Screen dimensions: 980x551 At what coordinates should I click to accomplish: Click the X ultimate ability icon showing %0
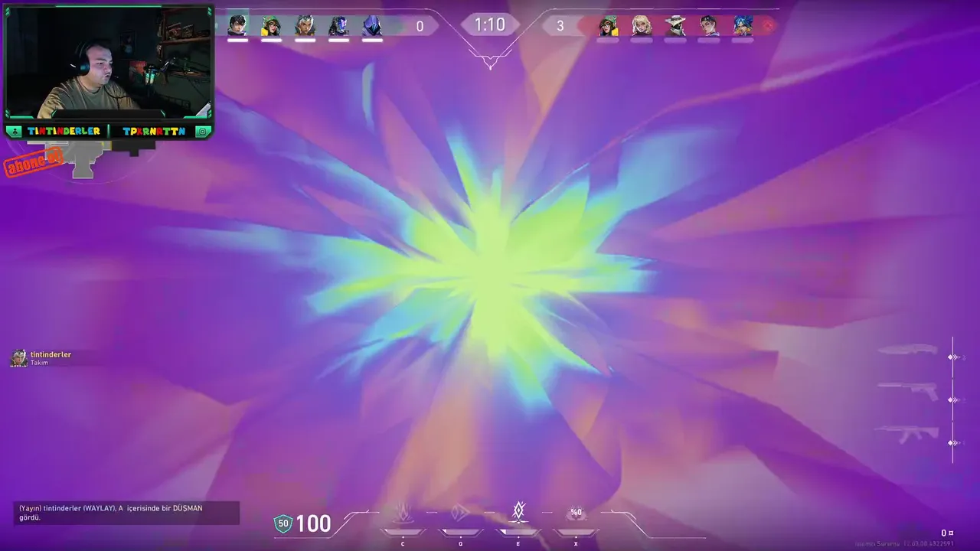[576, 512]
